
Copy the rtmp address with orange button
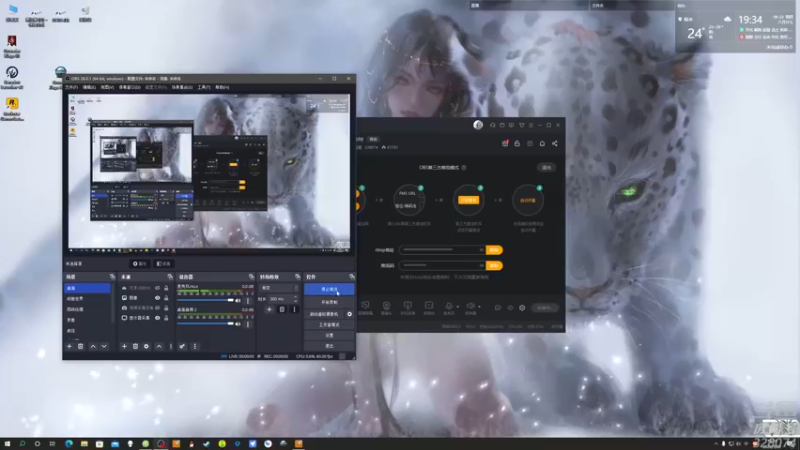pos(494,250)
